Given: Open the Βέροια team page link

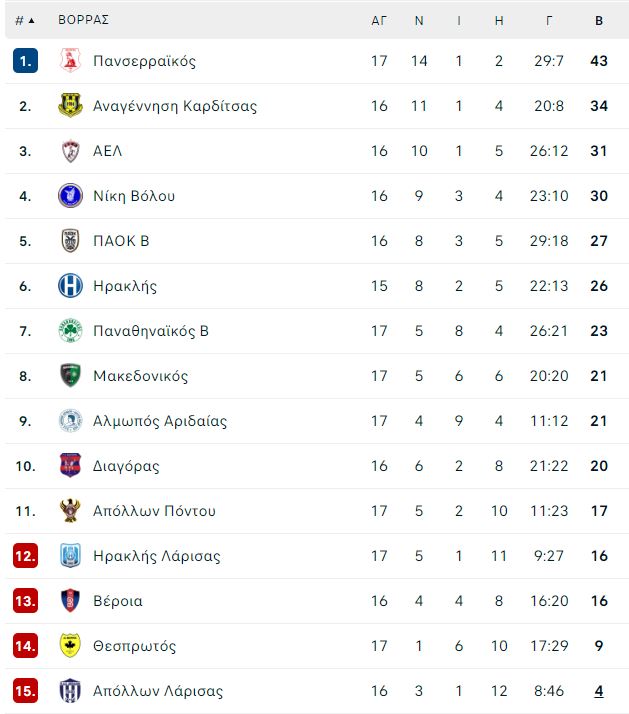Looking at the screenshot, I should (118, 601).
